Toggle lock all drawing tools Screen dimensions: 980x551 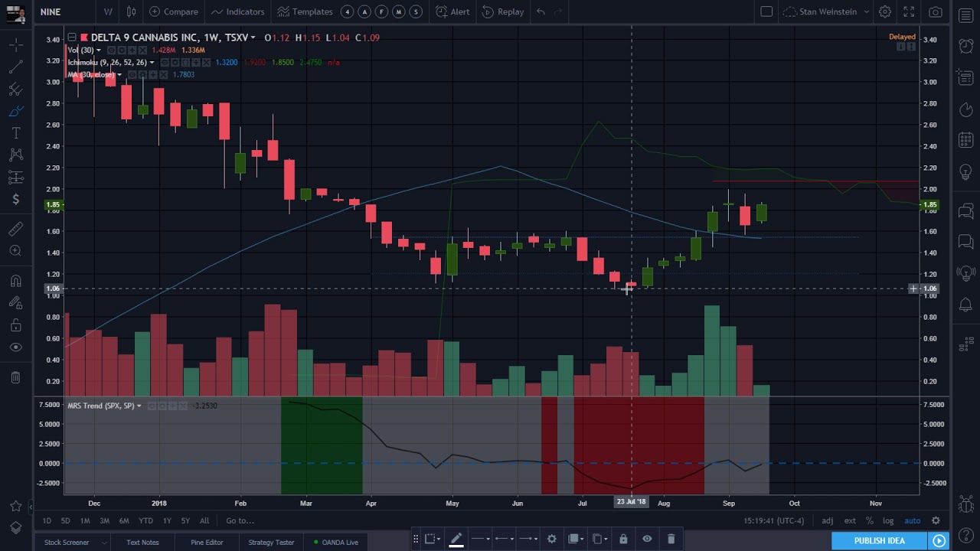click(x=15, y=325)
